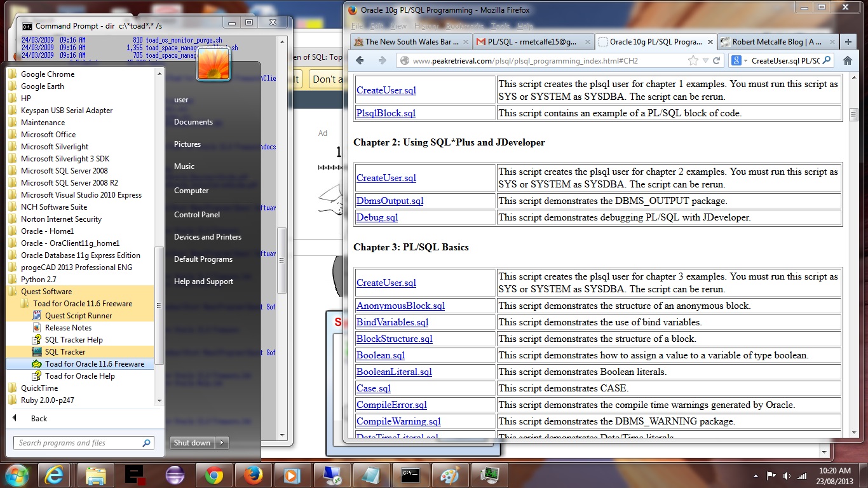Switch to Command Prompt taskbar icon
The image size is (868, 488).
409,475
